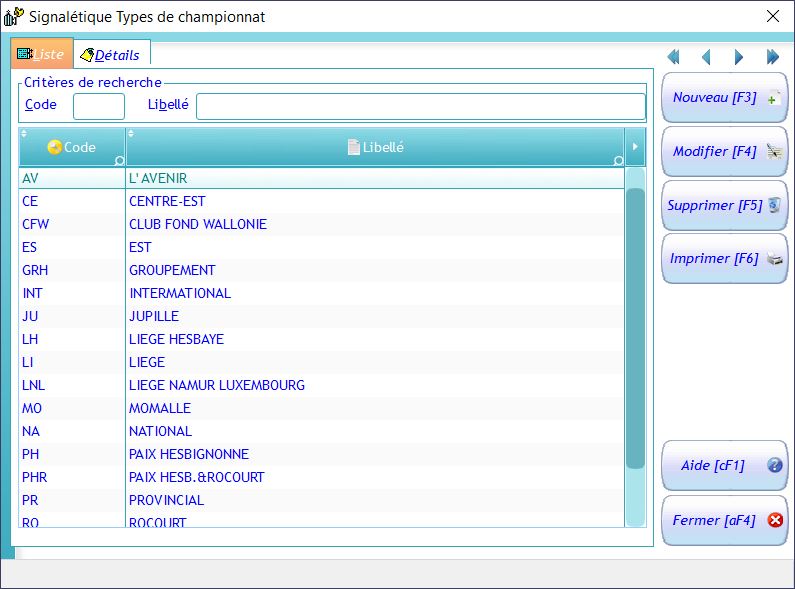Focus the Code search field

[99, 106]
